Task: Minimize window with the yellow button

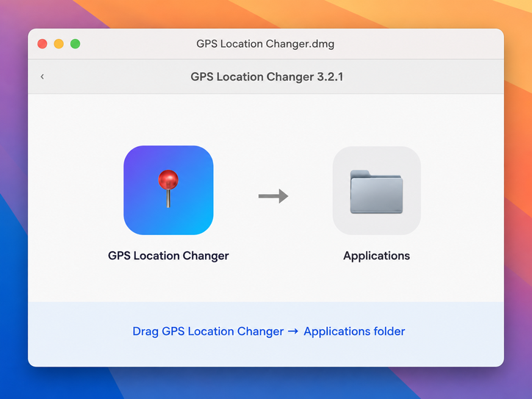Action: 59,44
